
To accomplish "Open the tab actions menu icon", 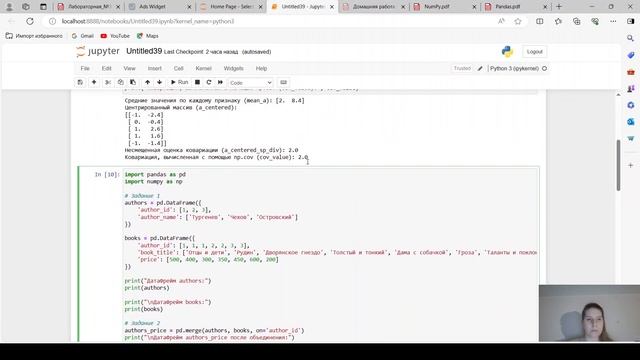I will [x=43, y=7].
